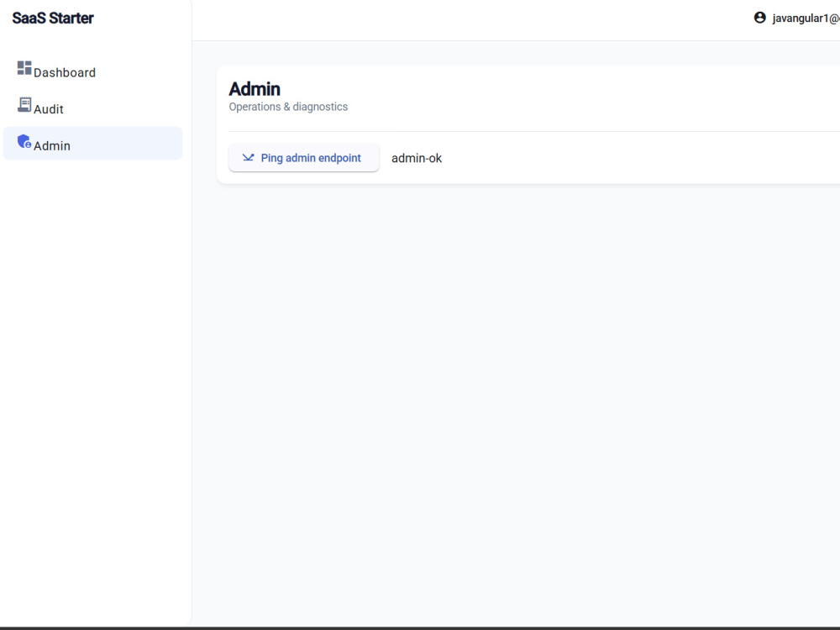Select the admin-ok response text

click(x=417, y=158)
